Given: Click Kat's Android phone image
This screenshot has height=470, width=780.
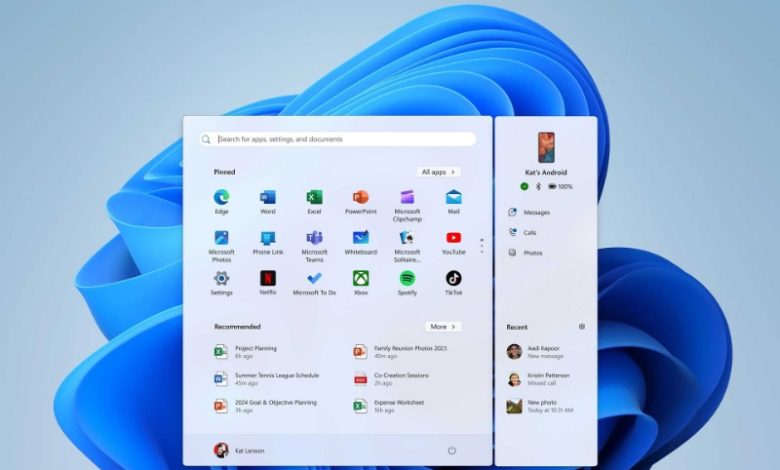Looking at the screenshot, I should 546,148.
